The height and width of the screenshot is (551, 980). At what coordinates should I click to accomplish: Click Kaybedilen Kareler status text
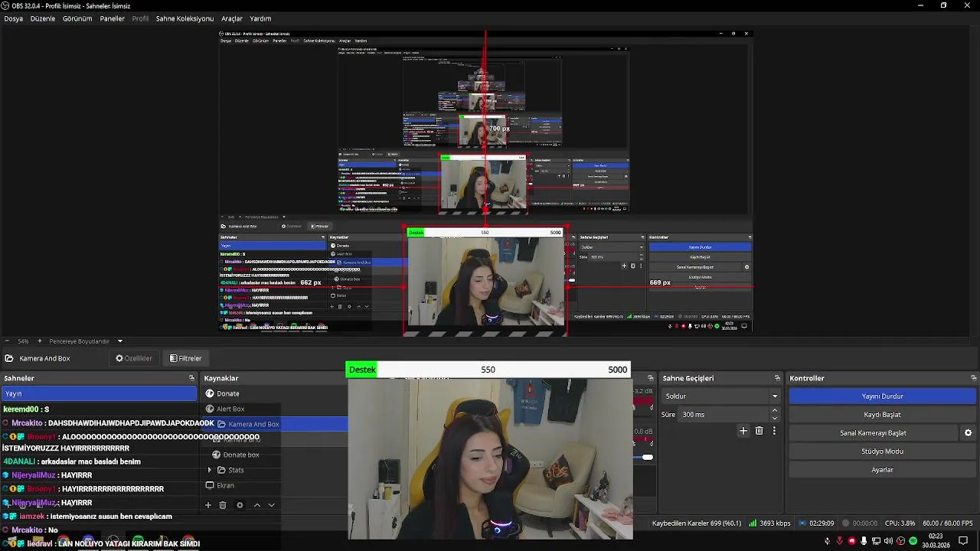click(x=697, y=523)
